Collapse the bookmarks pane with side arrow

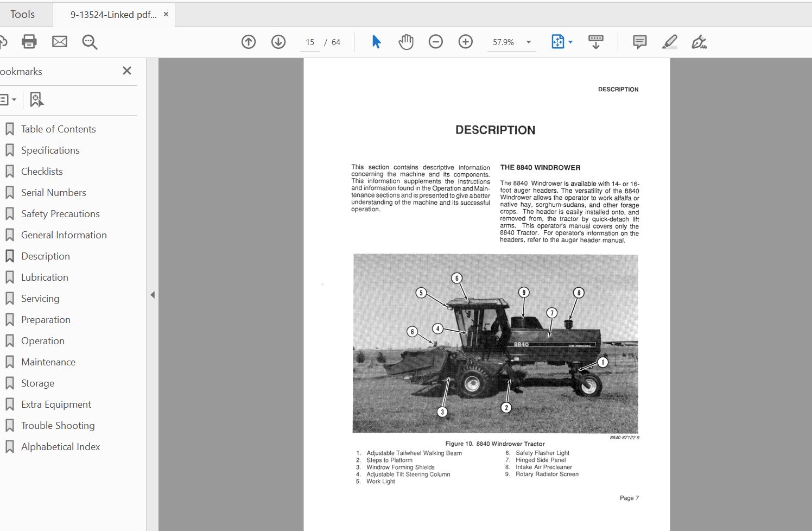pyautogui.click(x=153, y=295)
